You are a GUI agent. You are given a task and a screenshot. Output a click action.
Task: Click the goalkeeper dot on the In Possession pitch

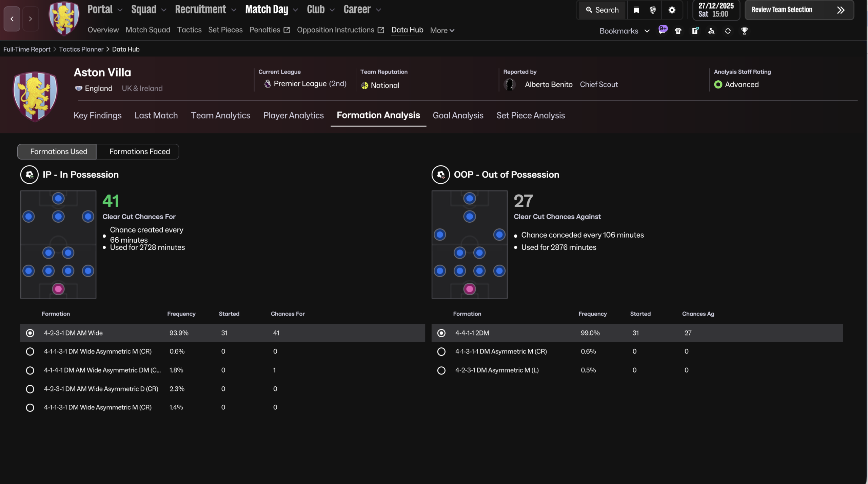tap(58, 289)
